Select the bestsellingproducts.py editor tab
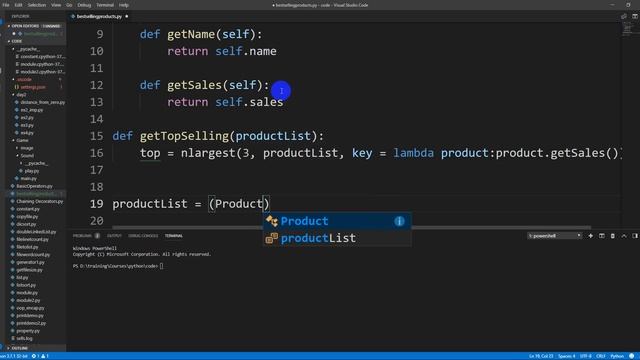This screenshot has height=360, width=640. point(99,16)
